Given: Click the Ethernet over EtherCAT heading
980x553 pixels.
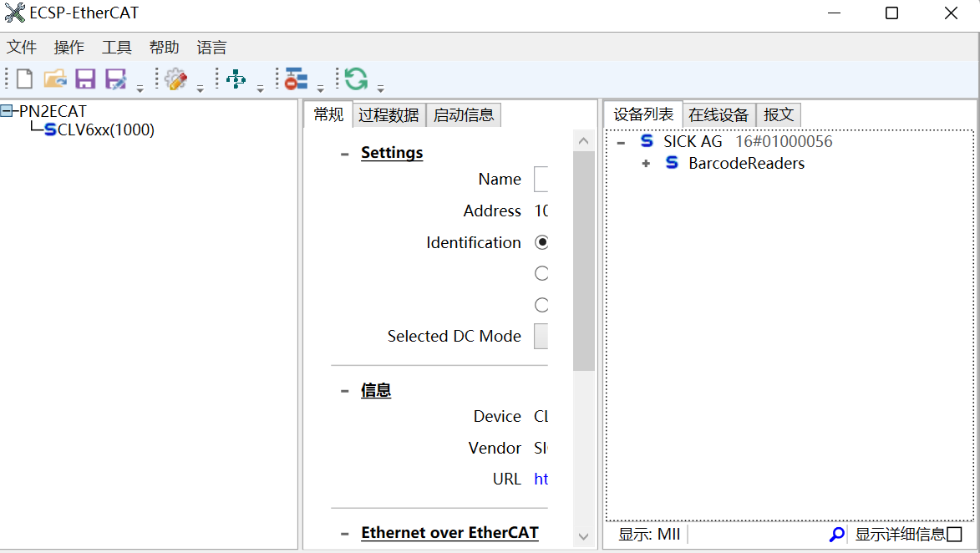Looking at the screenshot, I should pos(450,532).
